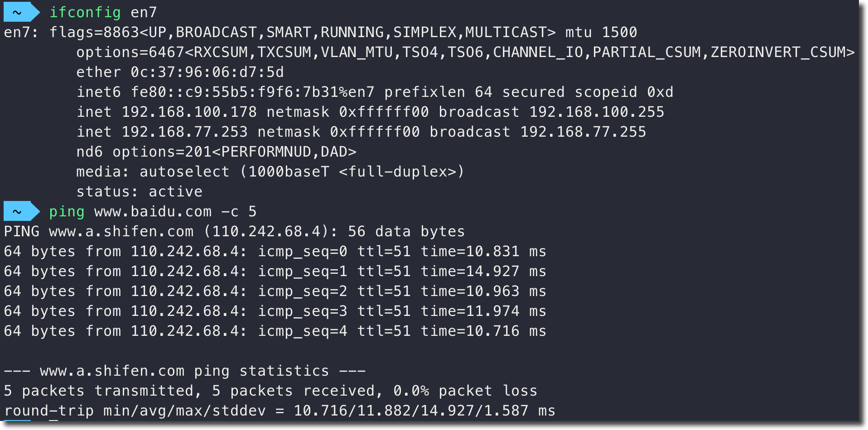
Task: Click the icmp_seq=4 ping reply
Action: (302, 331)
